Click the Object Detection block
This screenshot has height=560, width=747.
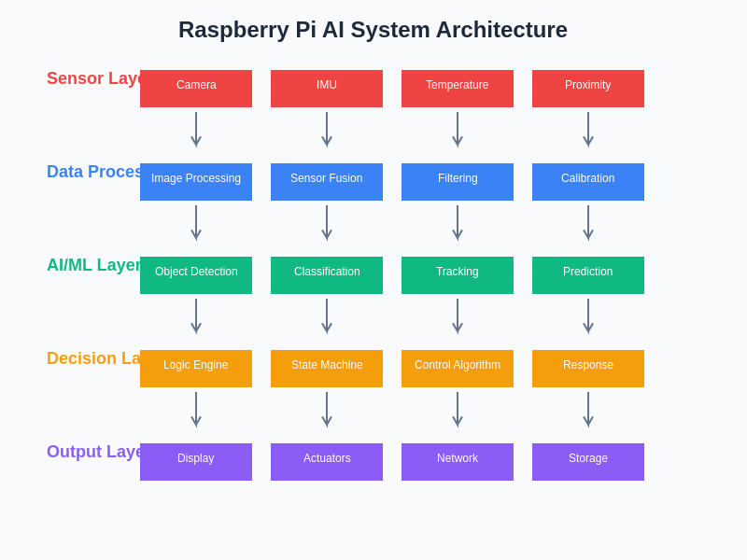196,275
